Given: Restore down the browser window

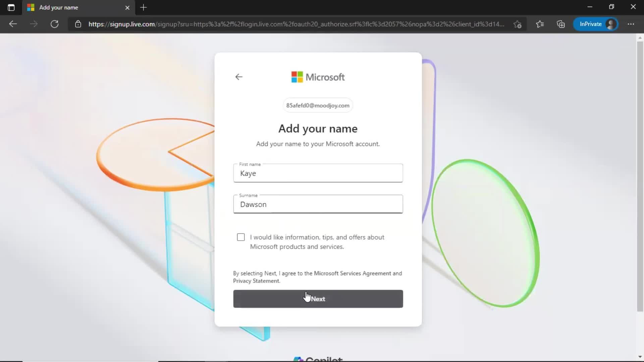Looking at the screenshot, I should (611, 7).
